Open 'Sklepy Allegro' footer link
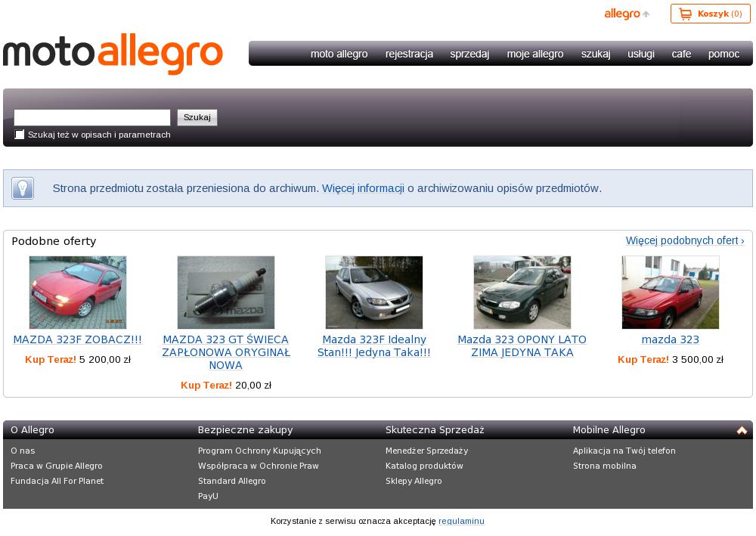Viewport: 756px width, 536px height. (x=414, y=481)
